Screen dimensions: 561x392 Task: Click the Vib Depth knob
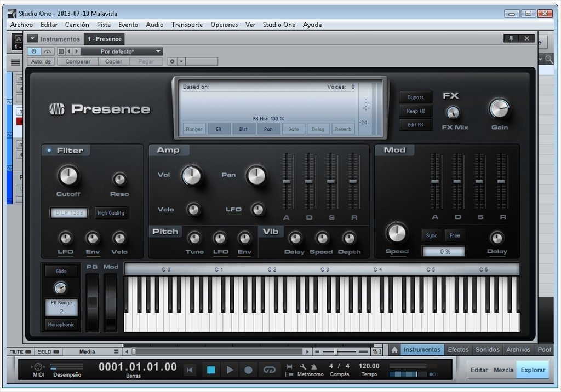[x=349, y=238]
